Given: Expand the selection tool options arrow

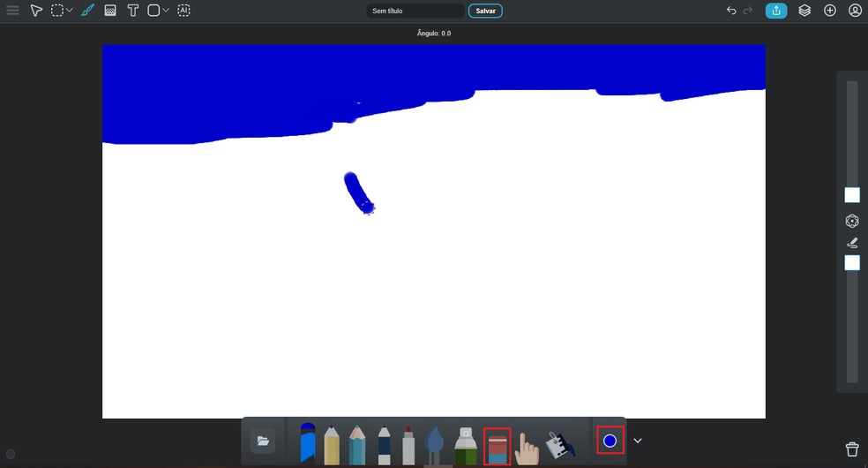Looking at the screenshot, I should [x=70, y=11].
